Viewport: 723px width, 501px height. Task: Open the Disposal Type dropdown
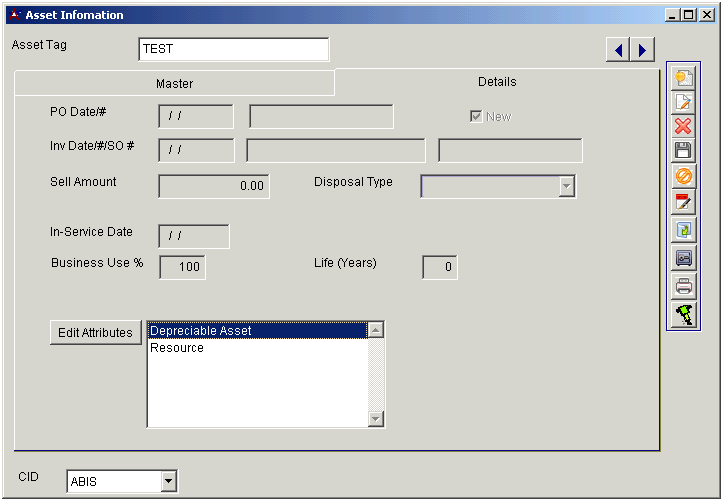[x=567, y=186]
